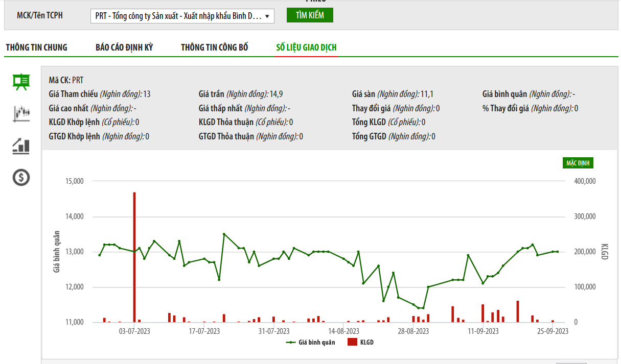Toggle the green Giá bình quân legend marker

pyautogui.click(x=291, y=342)
